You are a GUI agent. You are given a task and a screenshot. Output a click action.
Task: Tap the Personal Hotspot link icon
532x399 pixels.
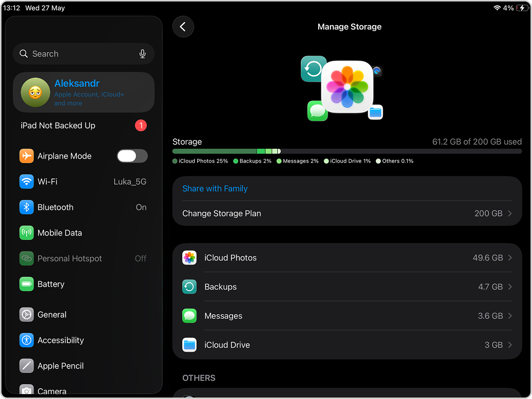[27, 259]
